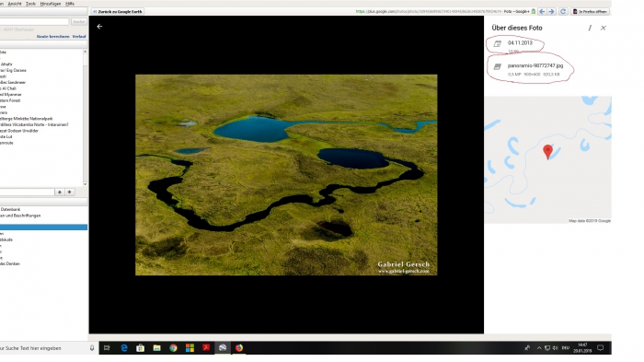The height and width of the screenshot is (362, 644).
Task: Open the notification center icon
Action: [x=601, y=348]
